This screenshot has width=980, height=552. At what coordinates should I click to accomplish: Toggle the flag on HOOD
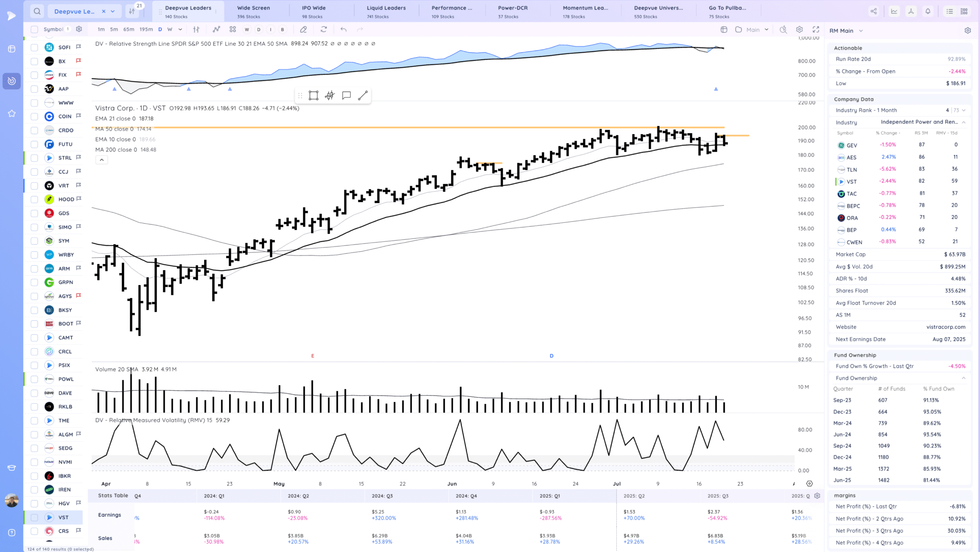tap(79, 199)
